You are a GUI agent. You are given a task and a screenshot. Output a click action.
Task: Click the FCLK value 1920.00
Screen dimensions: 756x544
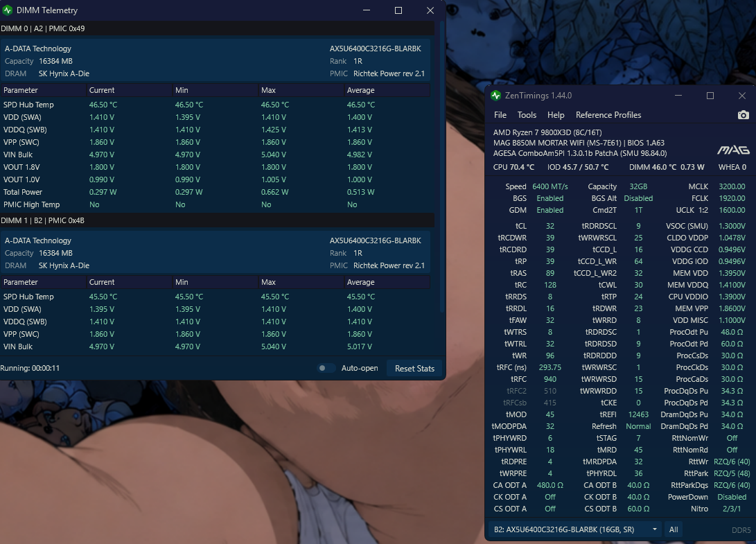[x=732, y=198]
